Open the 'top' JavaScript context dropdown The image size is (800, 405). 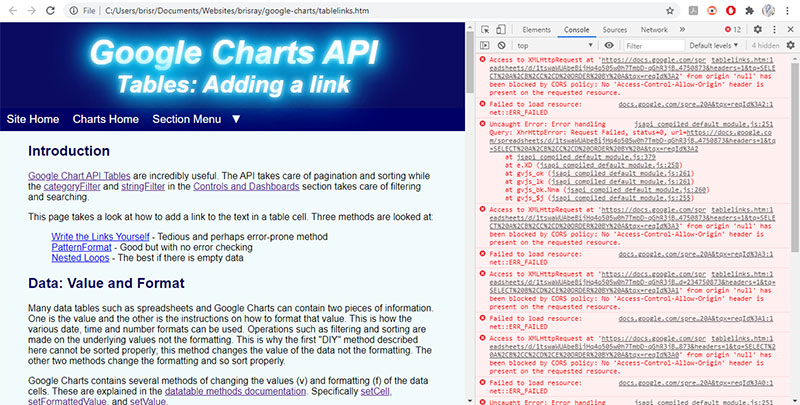pos(555,45)
